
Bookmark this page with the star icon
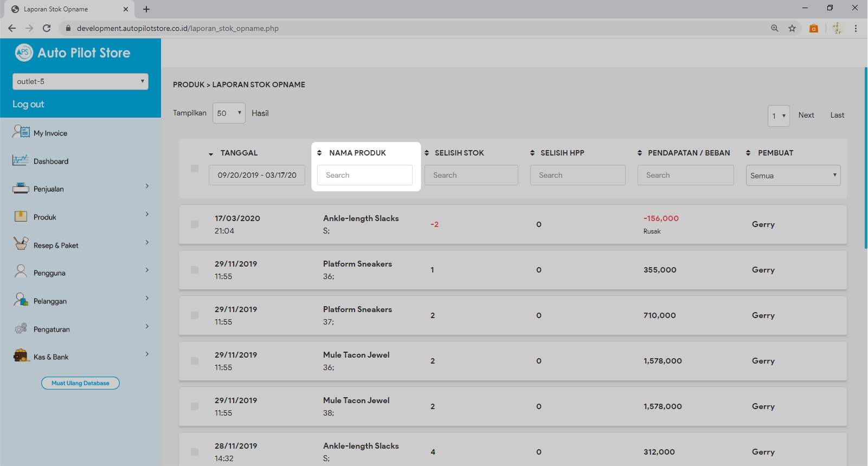coord(792,28)
